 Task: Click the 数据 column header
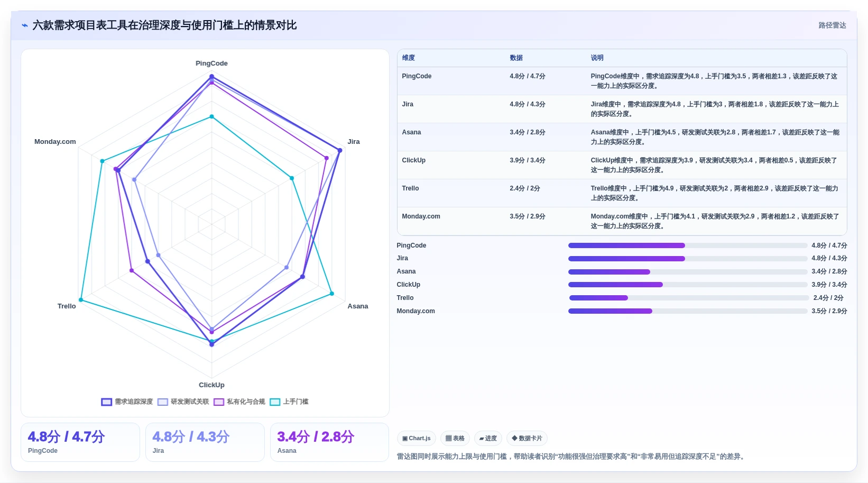(516, 58)
